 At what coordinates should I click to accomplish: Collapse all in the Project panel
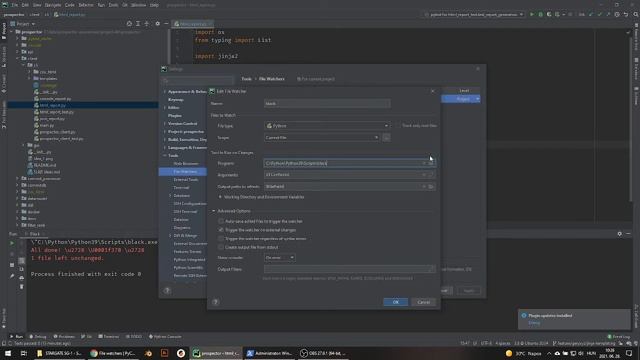coord(147,24)
